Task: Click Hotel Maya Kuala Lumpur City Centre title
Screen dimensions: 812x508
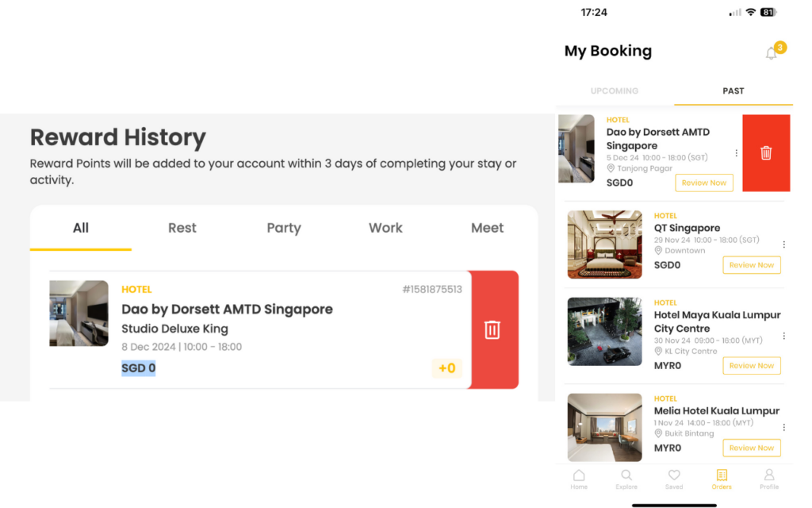Action: pos(717,321)
